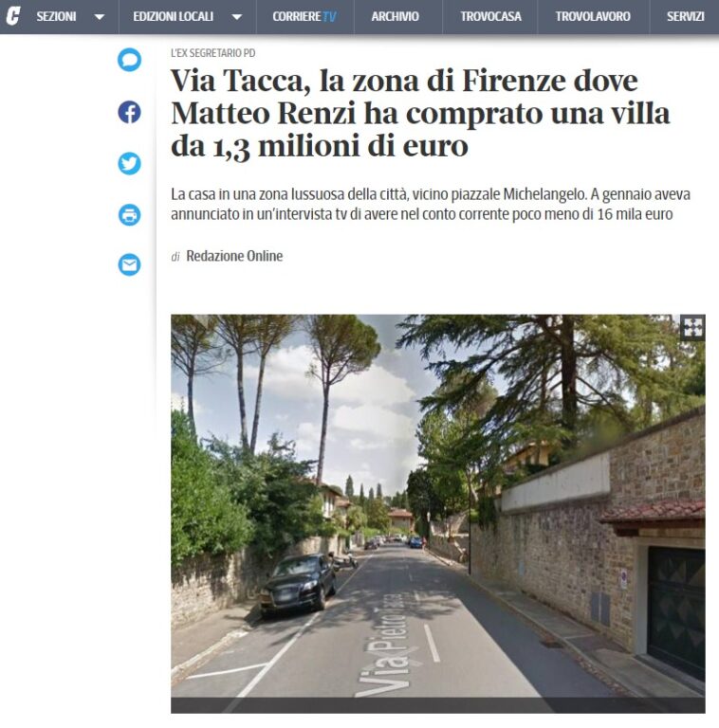Open the Servizi menu

coord(685,17)
